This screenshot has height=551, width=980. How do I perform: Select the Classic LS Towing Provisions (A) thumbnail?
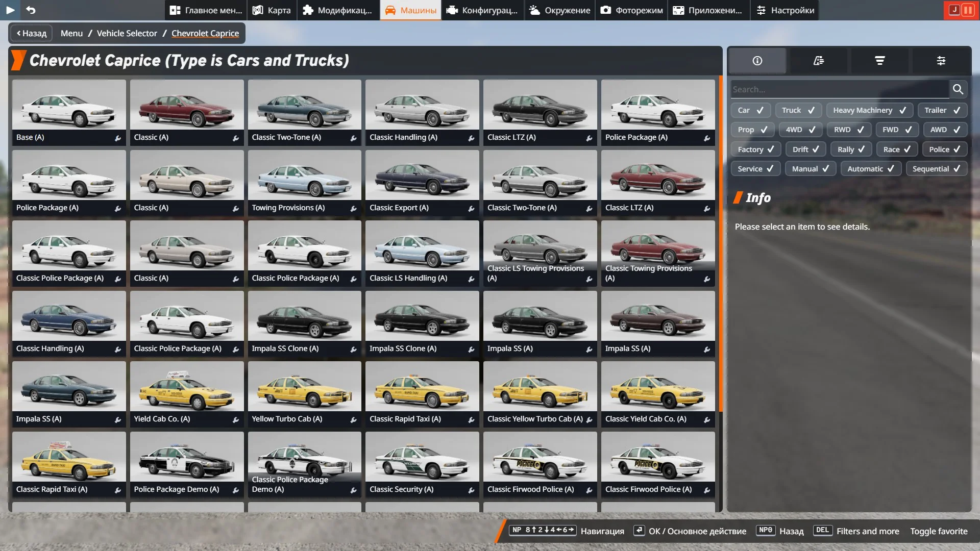[540, 253]
